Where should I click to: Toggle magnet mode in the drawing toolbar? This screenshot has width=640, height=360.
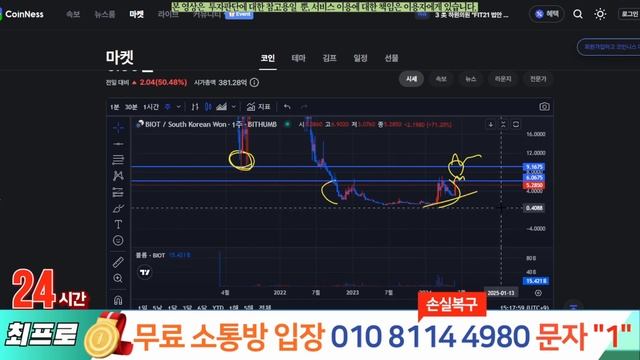118,300
